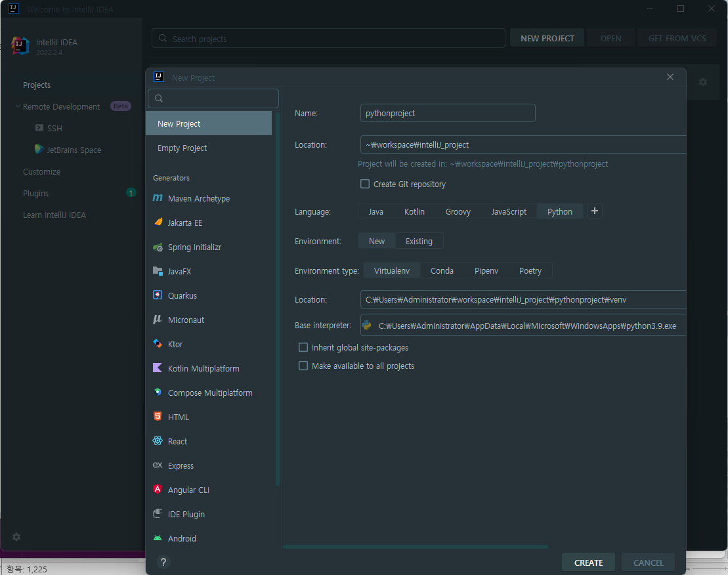
Task: Select New Project in the dialog list
Action: 209,123
